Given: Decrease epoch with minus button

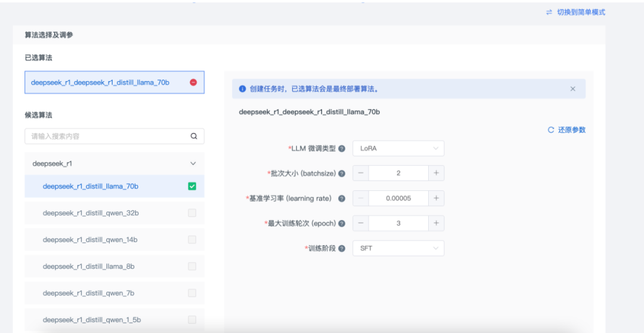Looking at the screenshot, I should [361, 223].
